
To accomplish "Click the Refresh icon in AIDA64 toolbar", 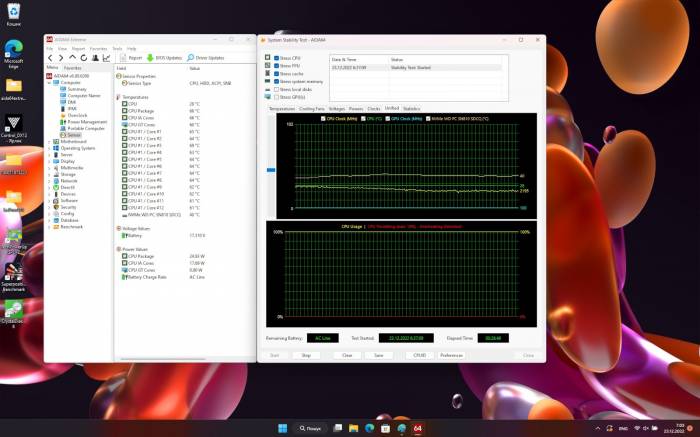I will click(x=83, y=58).
